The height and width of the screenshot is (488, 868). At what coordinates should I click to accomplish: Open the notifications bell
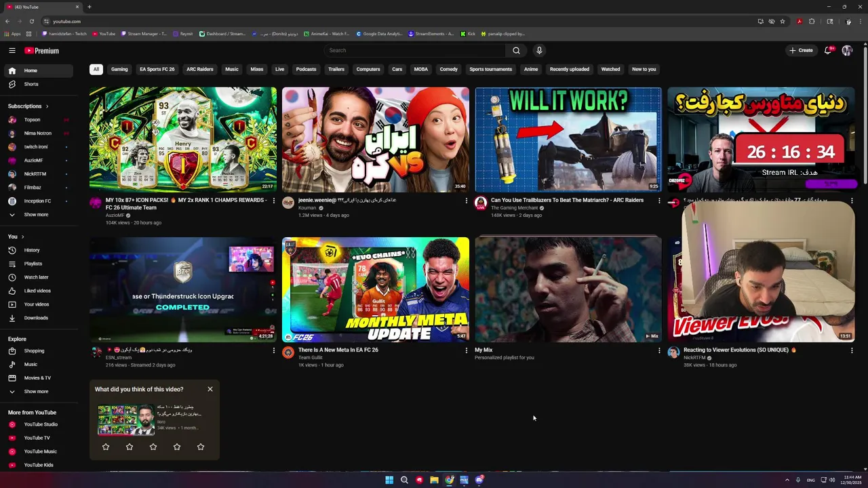coord(828,50)
